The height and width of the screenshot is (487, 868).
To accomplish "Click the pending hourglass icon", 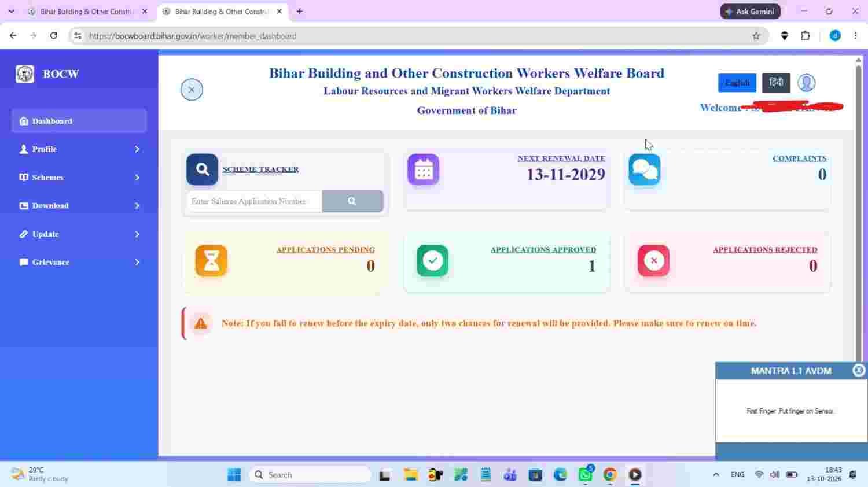I will point(211,261).
